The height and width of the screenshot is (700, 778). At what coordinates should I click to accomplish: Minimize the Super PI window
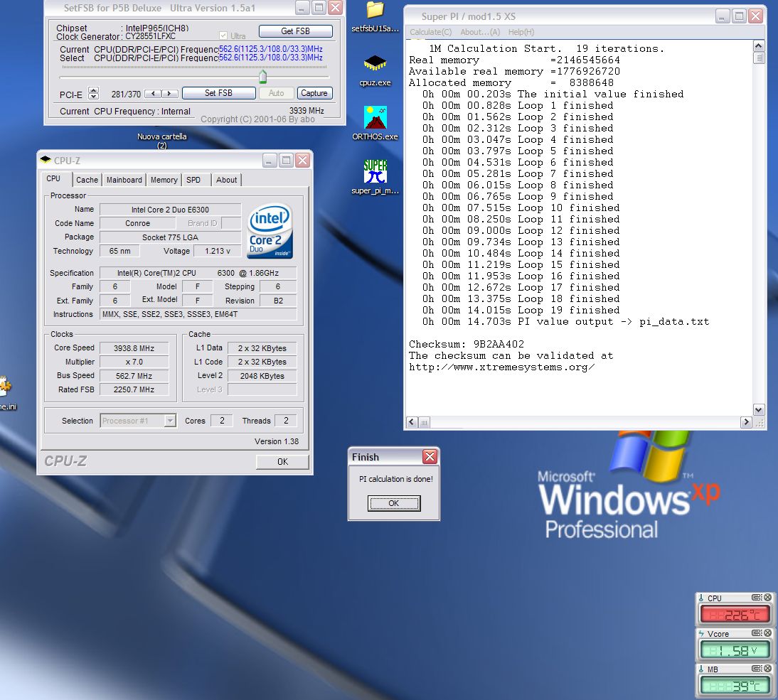tap(723, 16)
